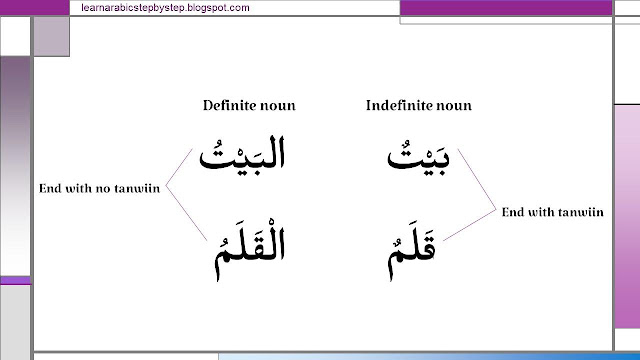
Task: Select the "Definite noun" heading
Action: (249, 106)
